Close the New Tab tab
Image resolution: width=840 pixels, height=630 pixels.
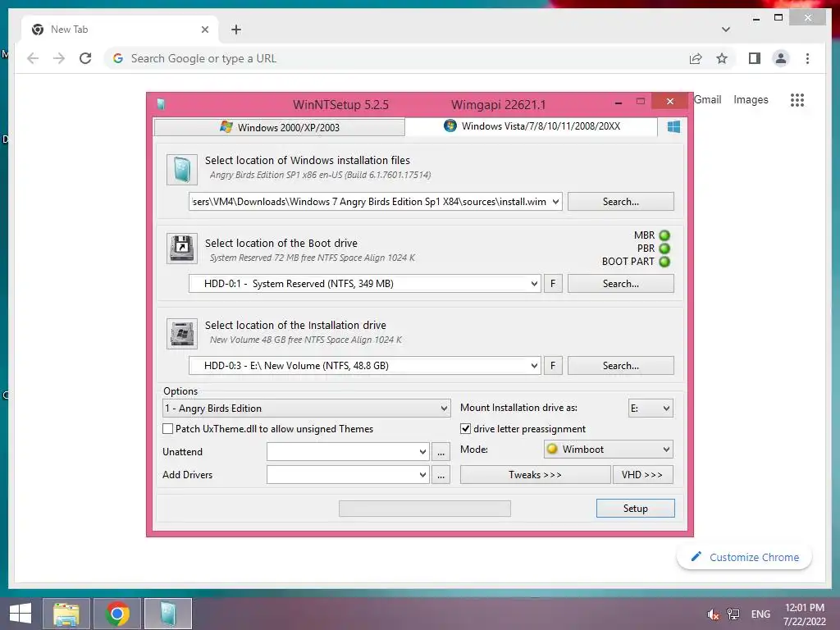pos(204,30)
